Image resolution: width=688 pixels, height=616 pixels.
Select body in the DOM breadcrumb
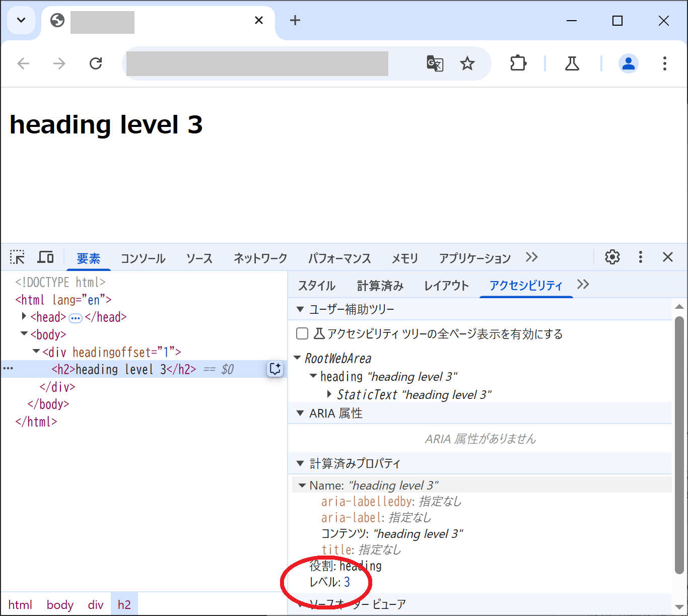click(x=60, y=604)
